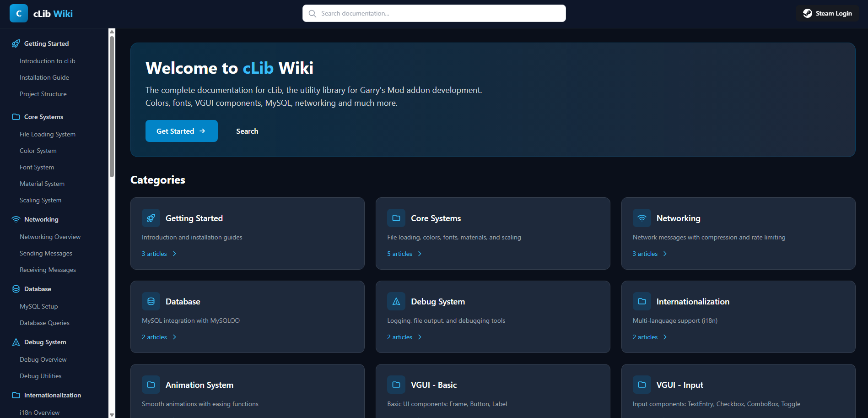Open Project Structure in sidebar
Viewport: 868px width, 418px height.
43,94
